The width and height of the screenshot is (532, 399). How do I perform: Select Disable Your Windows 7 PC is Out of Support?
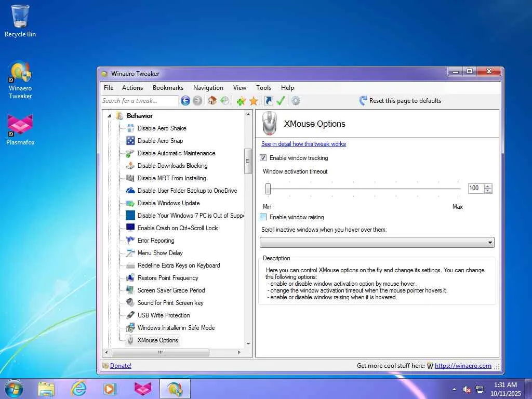190,216
